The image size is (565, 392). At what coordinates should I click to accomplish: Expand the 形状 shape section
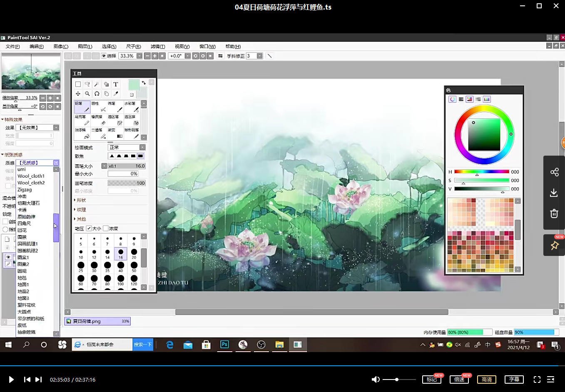tap(81, 200)
